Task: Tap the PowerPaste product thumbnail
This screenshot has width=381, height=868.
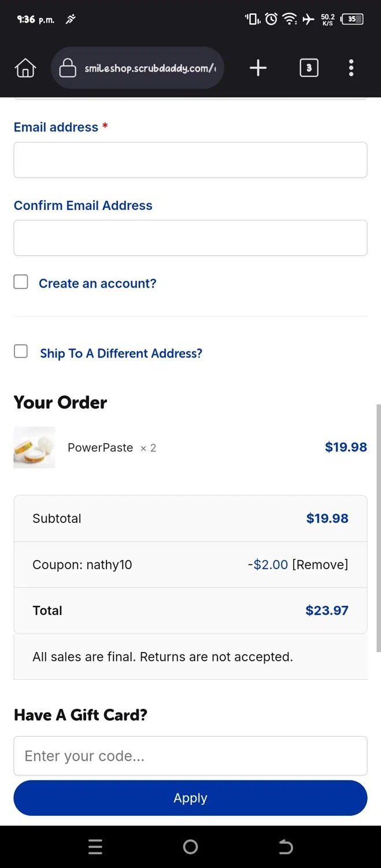Action: click(35, 447)
